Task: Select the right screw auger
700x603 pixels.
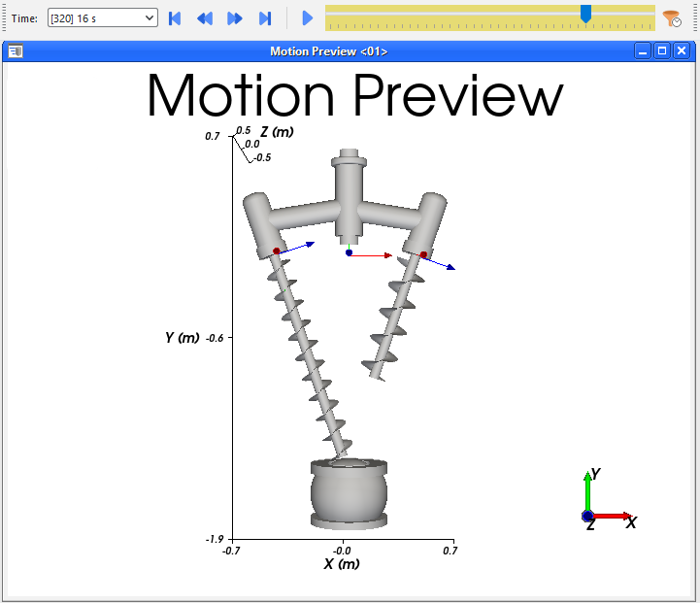Action: coord(395,317)
